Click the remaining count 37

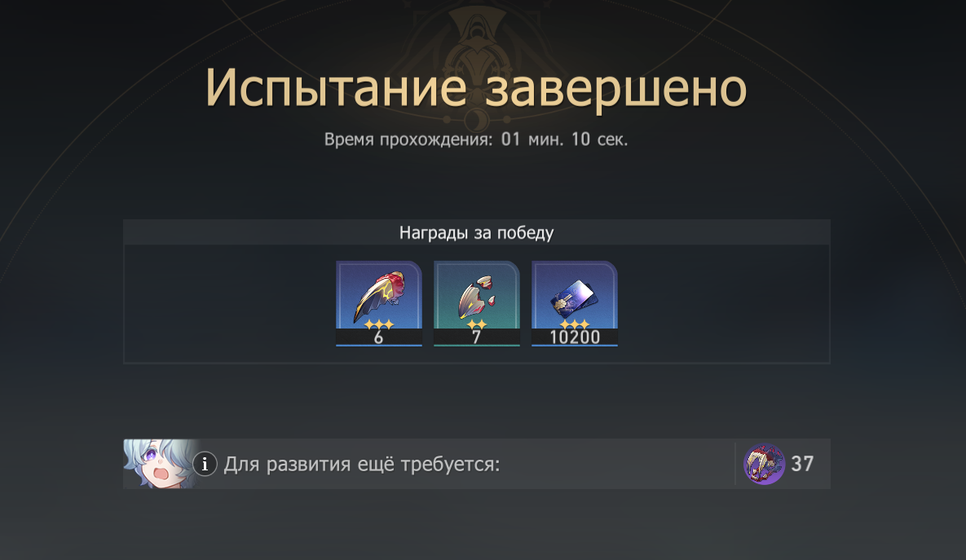[x=802, y=464]
